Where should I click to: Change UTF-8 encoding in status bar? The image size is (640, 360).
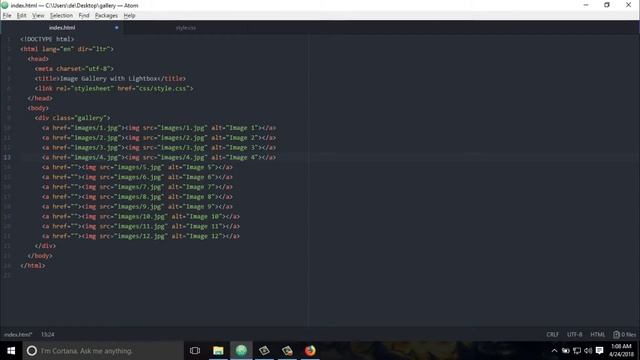pyautogui.click(x=574, y=334)
